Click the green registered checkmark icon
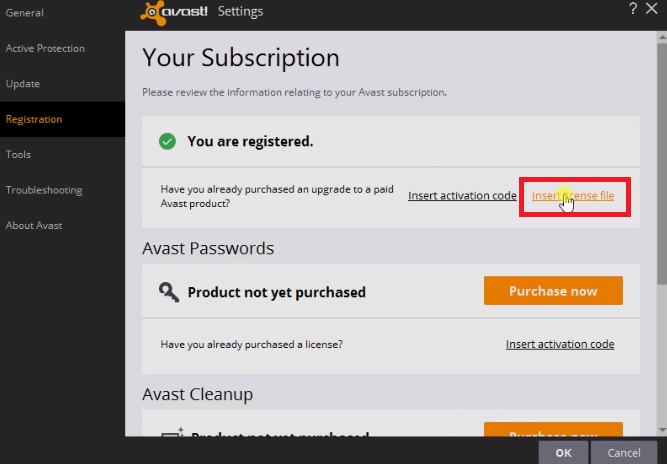Viewport: 667px width, 464px height. click(168, 141)
